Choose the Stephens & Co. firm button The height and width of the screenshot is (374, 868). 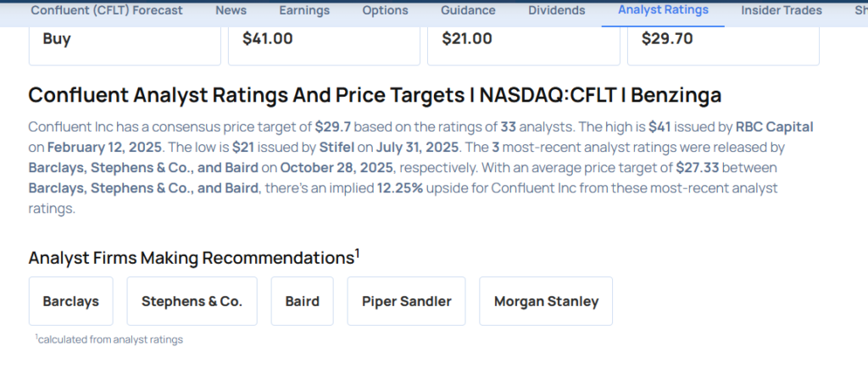[192, 301]
